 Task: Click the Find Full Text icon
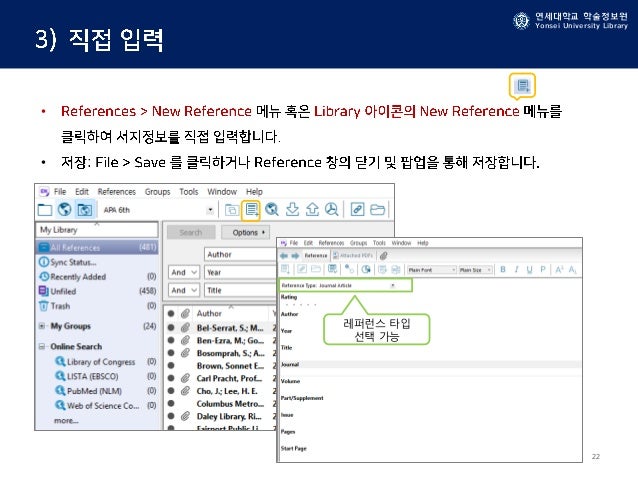pos(334,209)
